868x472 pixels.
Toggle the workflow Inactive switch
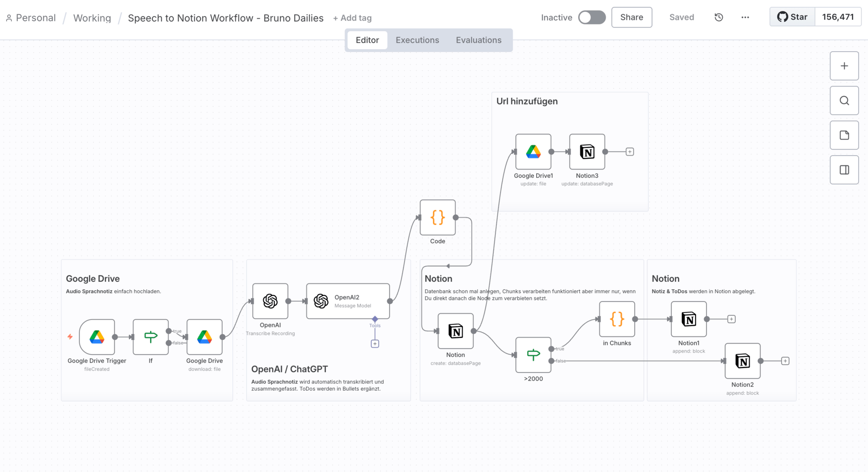coord(592,17)
